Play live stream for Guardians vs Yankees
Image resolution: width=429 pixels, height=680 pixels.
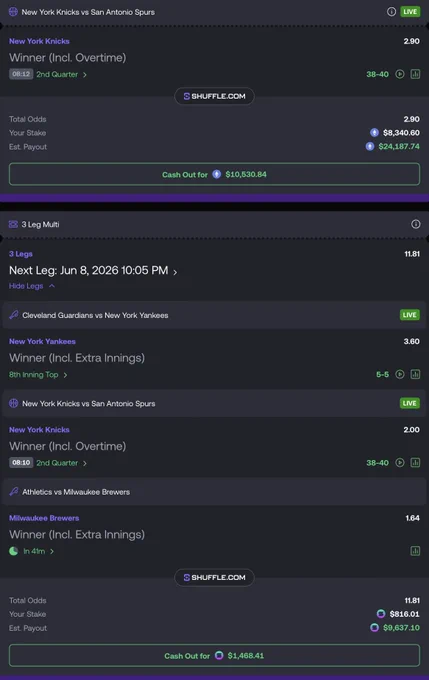click(x=400, y=374)
